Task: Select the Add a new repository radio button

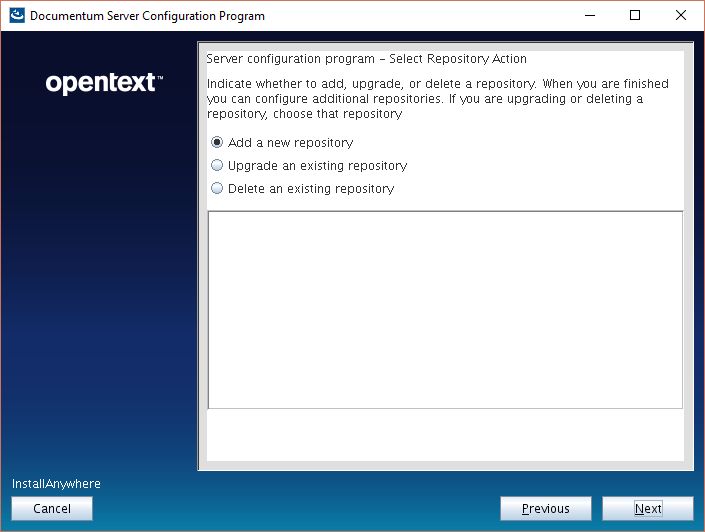Action: point(217,143)
